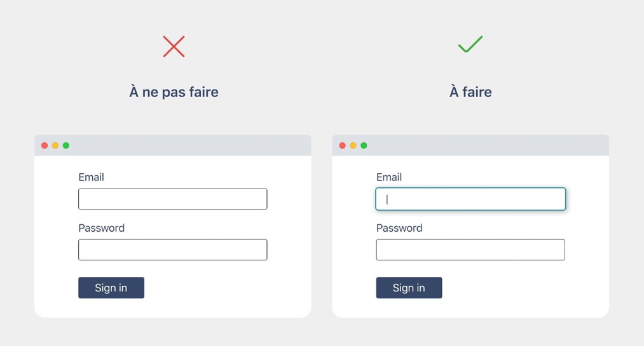This screenshot has height=346, width=644.
Task: Select the Password field under "À ne pas faire"
Action: tap(172, 250)
